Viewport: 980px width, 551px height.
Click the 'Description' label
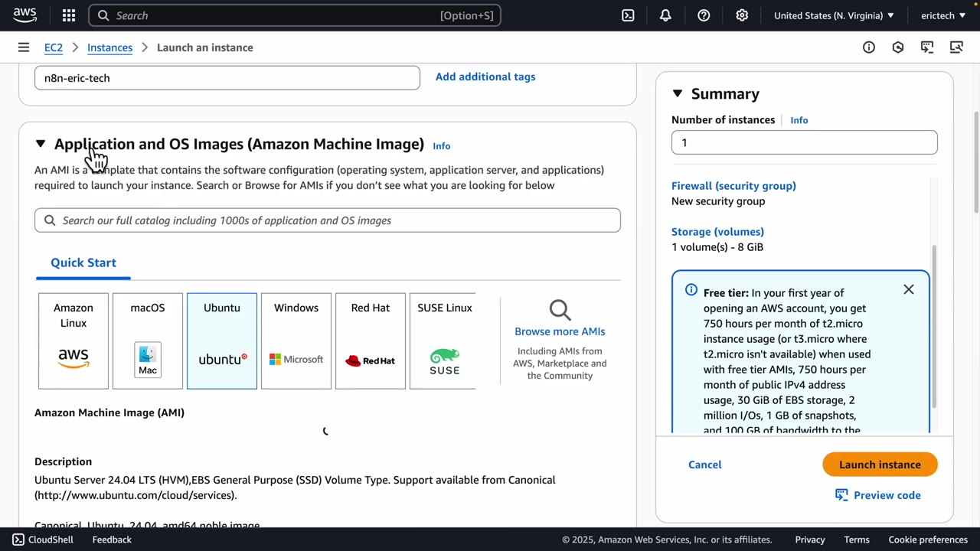click(63, 461)
